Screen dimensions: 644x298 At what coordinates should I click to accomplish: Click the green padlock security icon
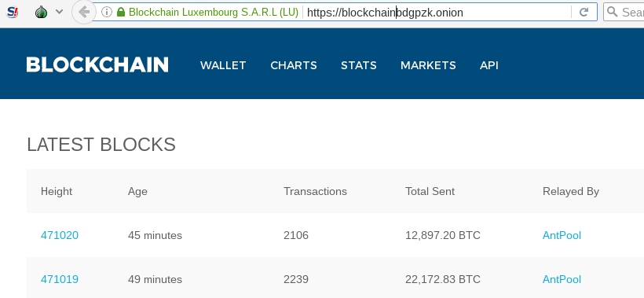click(121, 12)
